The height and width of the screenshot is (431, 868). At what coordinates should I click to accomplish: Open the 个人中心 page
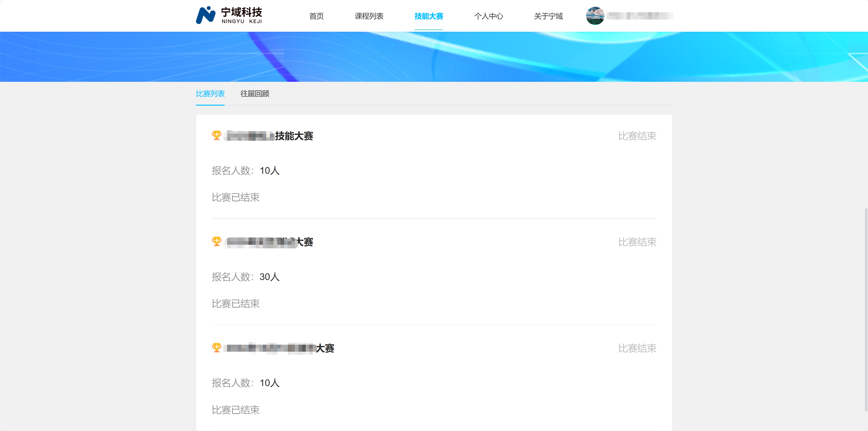coord(489,16)
